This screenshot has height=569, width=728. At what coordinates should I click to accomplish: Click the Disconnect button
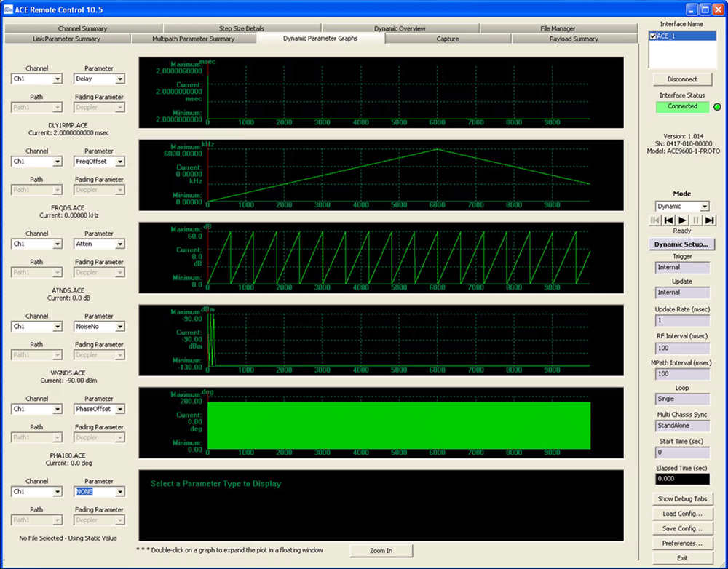click(682, 79)
